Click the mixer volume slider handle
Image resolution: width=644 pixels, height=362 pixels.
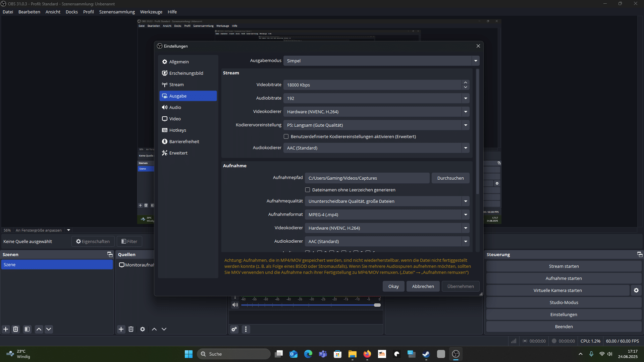click(377, 305)
